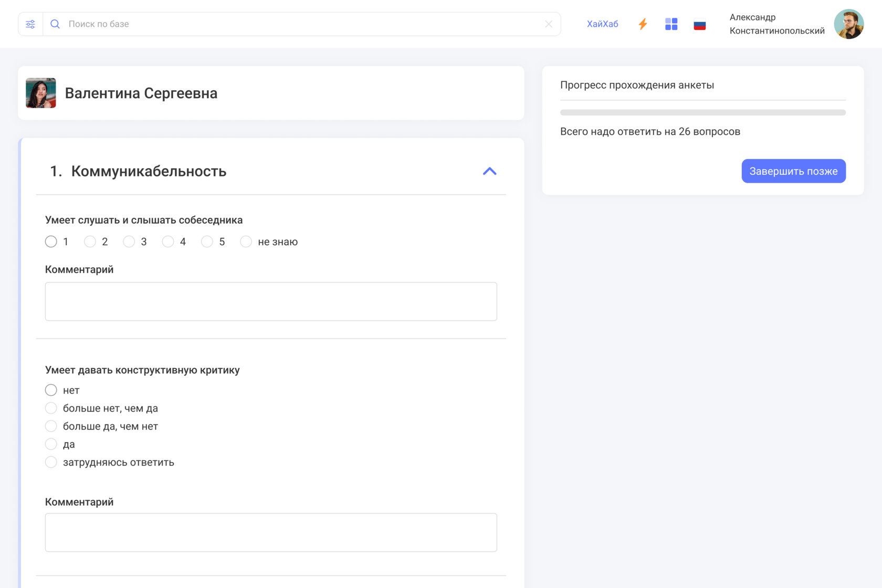Select rating 4 for listening skill
Screen dimensions: 882x588
tap(168, 241)
